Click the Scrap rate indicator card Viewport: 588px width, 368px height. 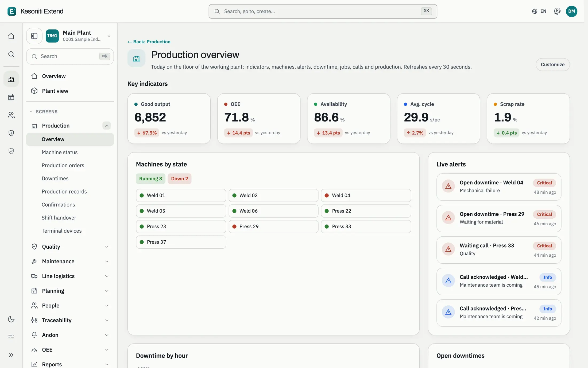coord(528,119)
